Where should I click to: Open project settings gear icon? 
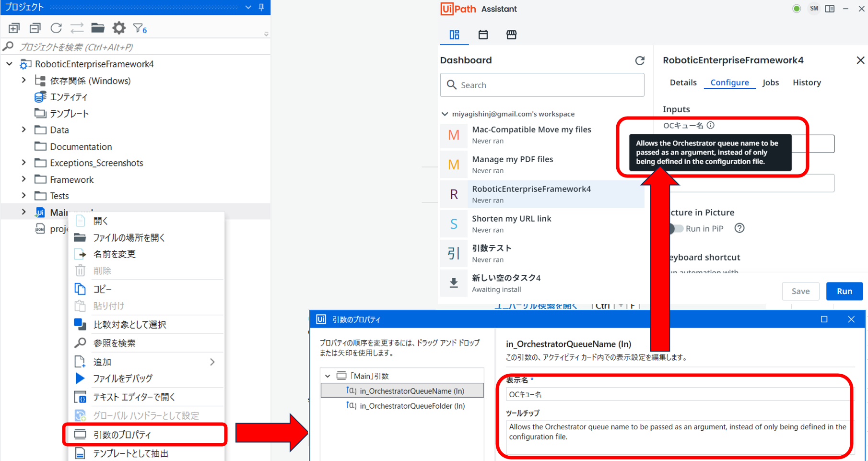point(119,28)
